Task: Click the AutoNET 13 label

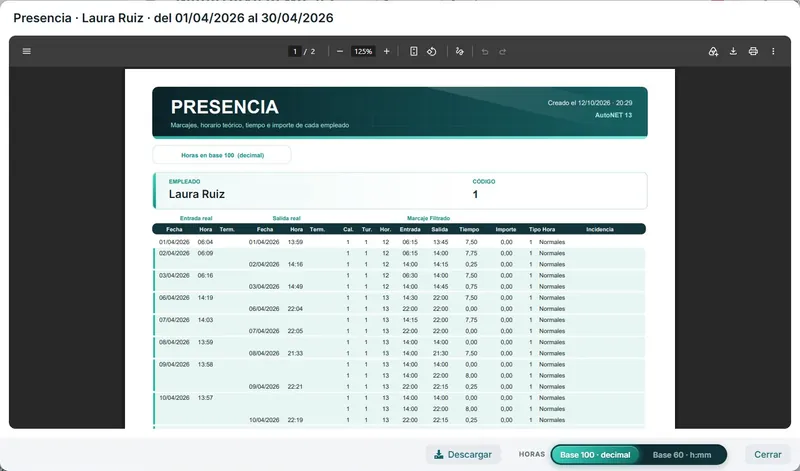Action: (x=613, y=115)
